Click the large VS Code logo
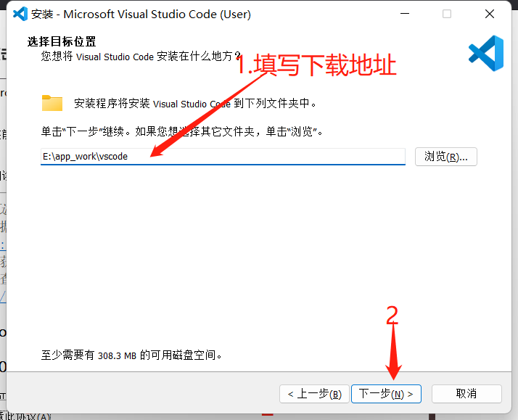 (x=486, y=53)
